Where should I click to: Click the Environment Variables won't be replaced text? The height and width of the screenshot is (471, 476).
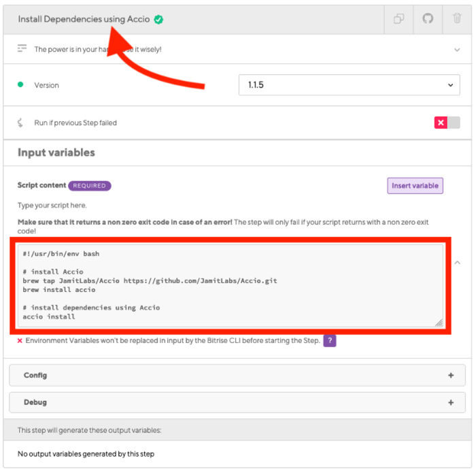click(173, 340)
